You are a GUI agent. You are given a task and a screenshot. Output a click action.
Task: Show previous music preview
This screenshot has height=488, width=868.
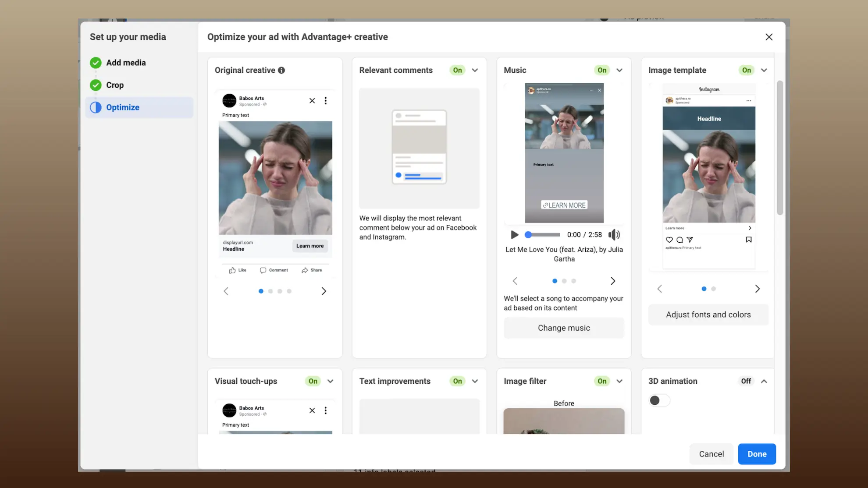click(515, 281)
